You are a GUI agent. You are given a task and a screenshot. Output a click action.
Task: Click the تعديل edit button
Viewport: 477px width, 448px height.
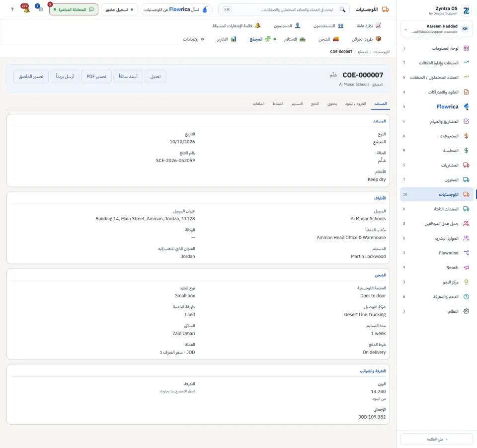pyautogui.click(x=156, y=77)
